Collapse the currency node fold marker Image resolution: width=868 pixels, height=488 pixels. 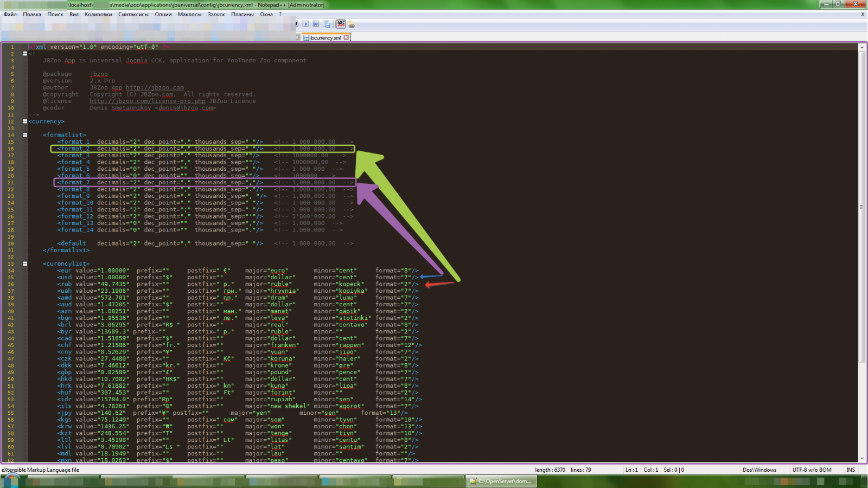coord(25,121)
